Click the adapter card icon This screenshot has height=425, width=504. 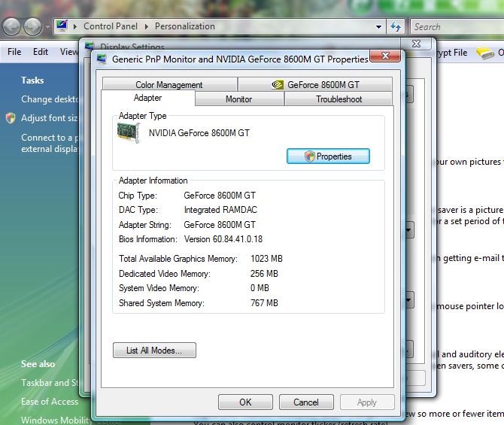click(128, 133)
